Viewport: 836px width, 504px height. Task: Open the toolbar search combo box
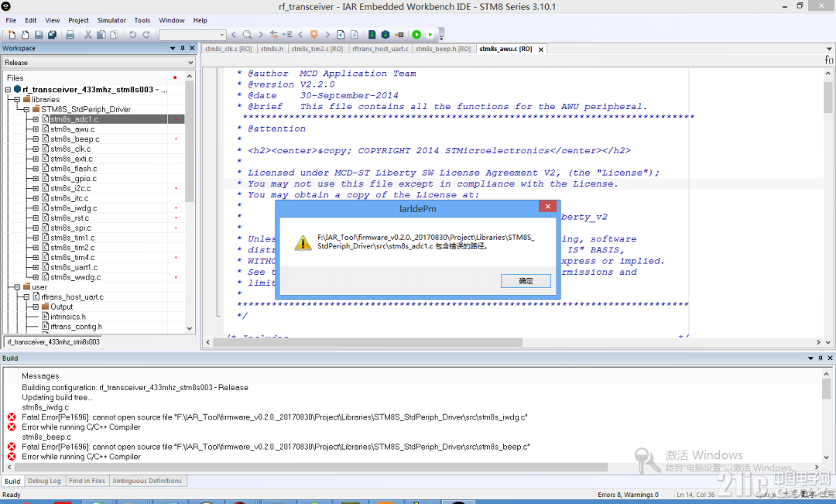point(193,35)
